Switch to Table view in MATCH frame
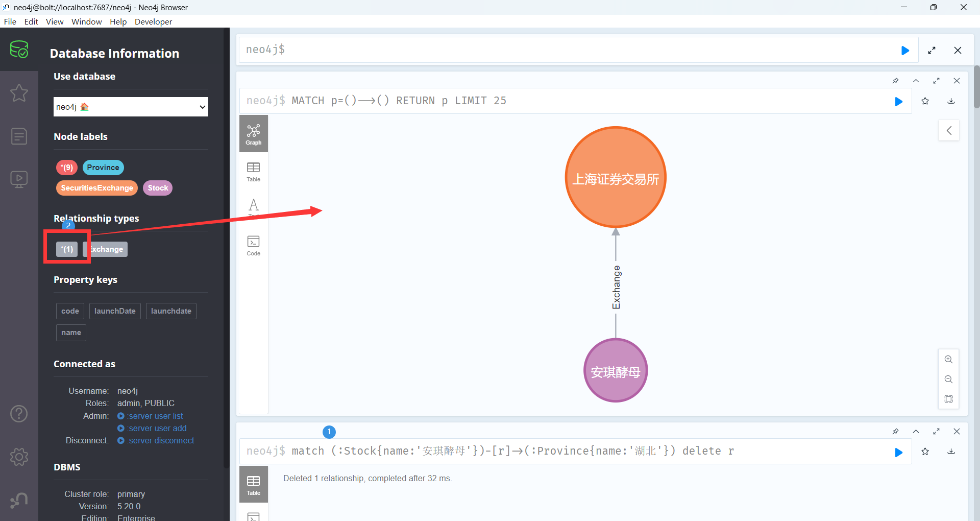 pos(254,172)
